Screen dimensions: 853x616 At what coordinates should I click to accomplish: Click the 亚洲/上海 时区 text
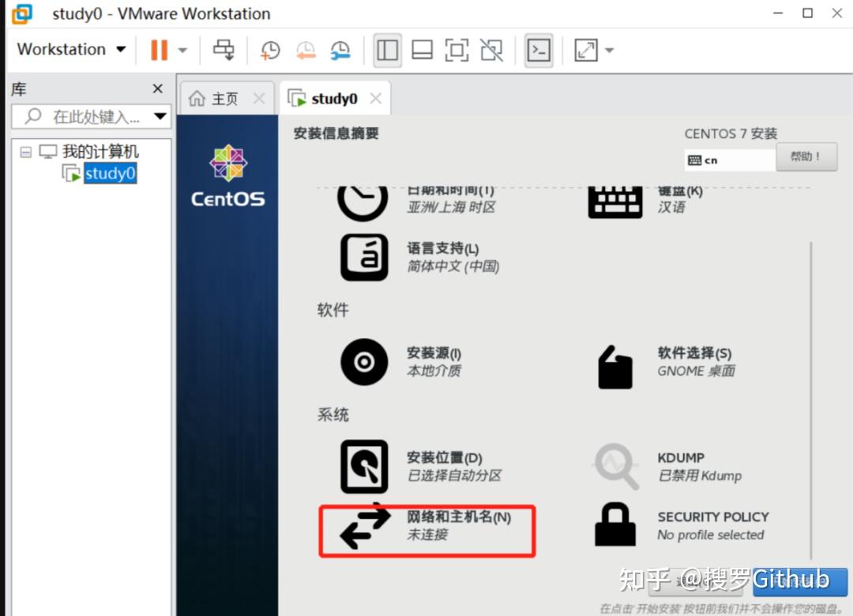(452, 208)
